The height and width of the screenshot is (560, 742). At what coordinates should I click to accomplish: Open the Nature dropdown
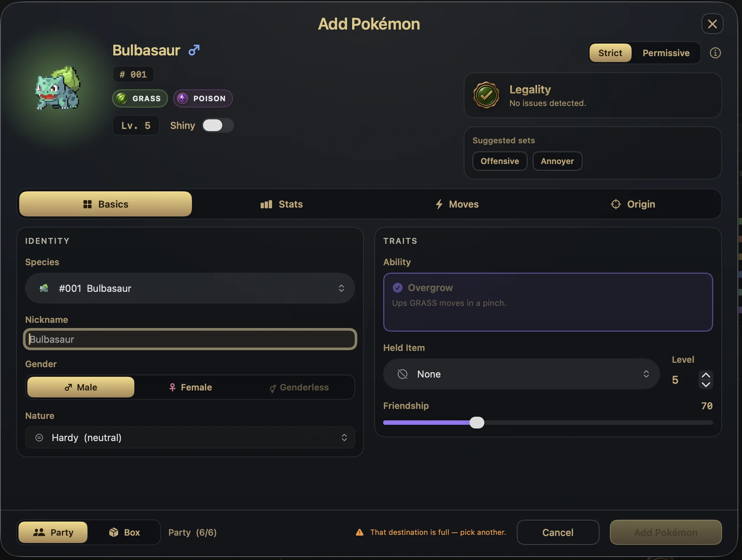point(190,437)
